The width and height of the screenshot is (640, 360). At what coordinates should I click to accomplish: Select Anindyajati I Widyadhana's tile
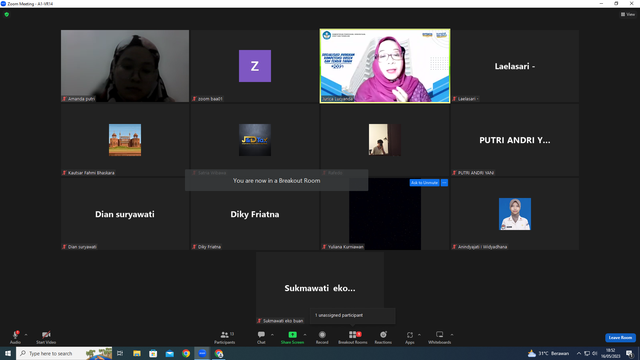click(515, 214)
